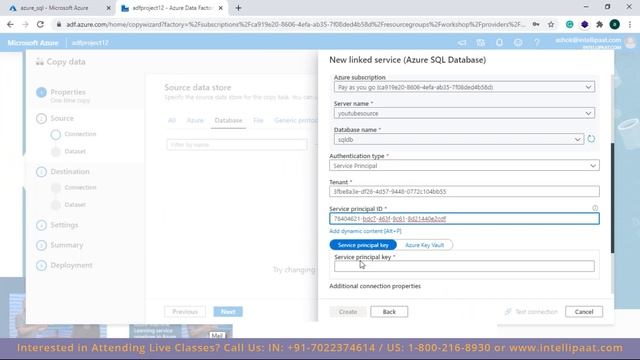Open the browser extensions puzzle icon
Image resolution: width=640 pixels, height=360 pixels.
pos(600,24)
